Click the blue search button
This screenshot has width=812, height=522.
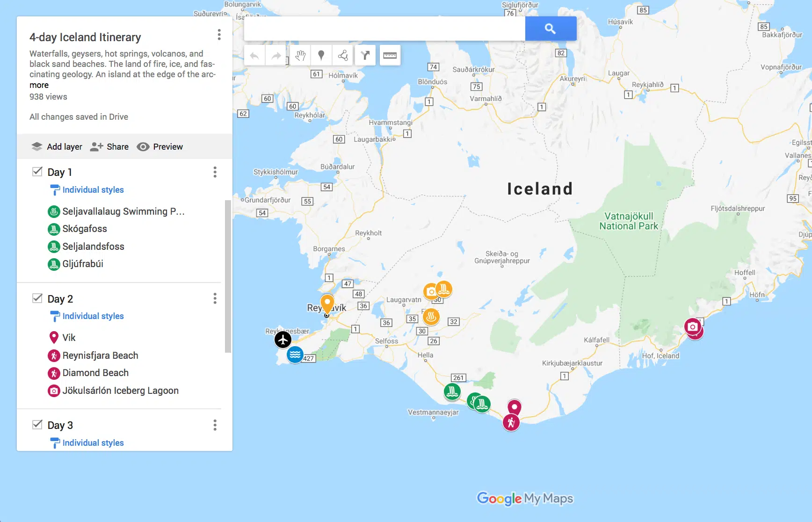pyautogui.click(x=550, y=29)
